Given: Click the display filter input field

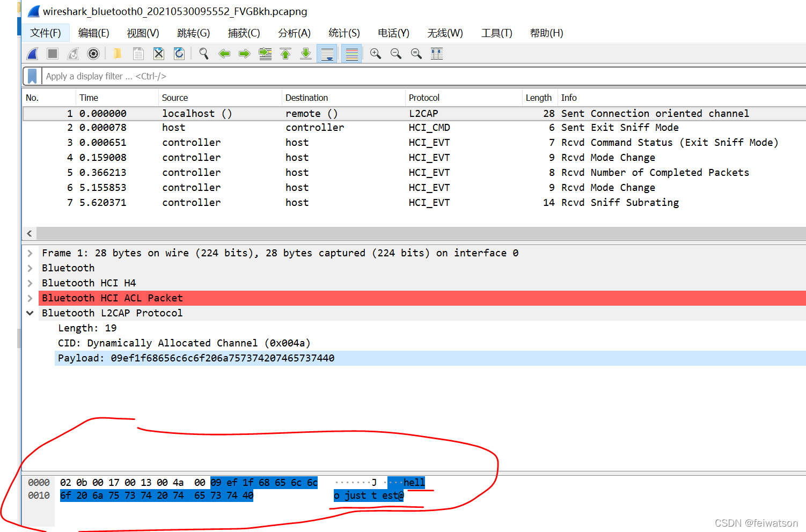Looking at the screenshot, I should coord(424,76).
